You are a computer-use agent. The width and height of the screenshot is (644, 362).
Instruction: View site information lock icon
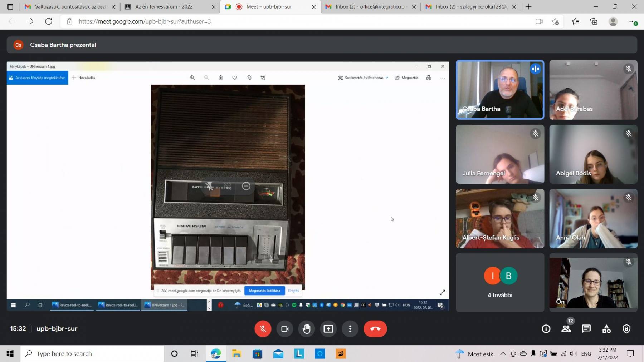[69, 21]
